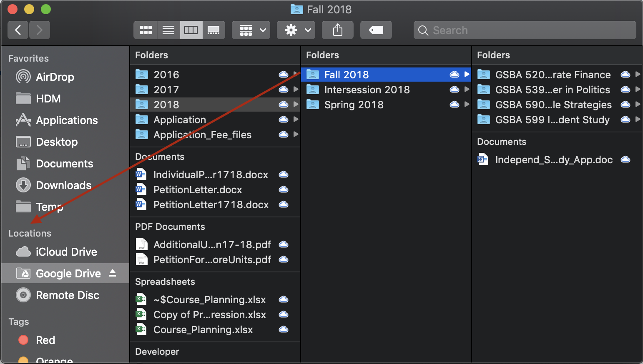
Task: Click the Red tag color dot
Action: click(23, 340)
